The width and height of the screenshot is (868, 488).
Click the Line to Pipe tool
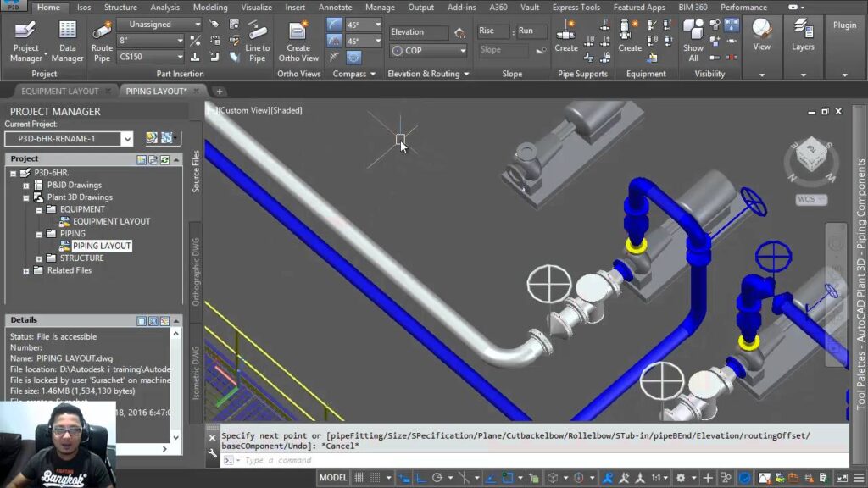tap(258, 40)
